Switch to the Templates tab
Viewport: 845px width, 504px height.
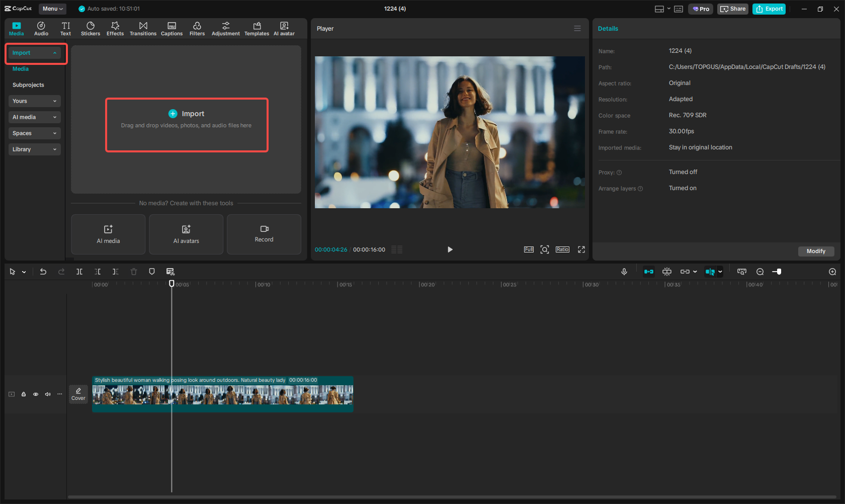click(x=257, y=28)
